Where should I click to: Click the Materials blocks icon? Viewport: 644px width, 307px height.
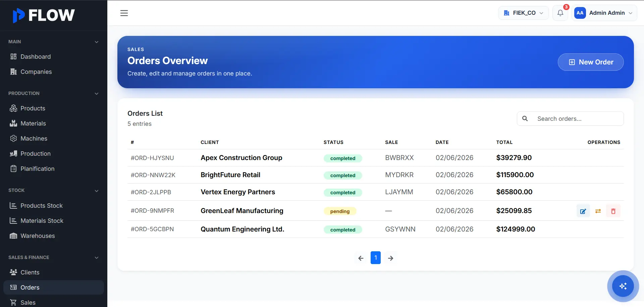pyautogui.click(x=13, y=123)
